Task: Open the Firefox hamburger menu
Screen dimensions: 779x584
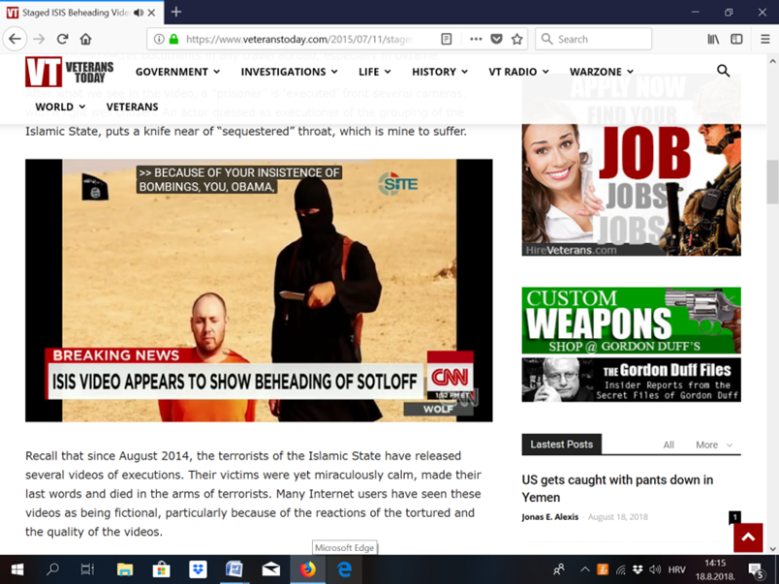Action: click(764, 39)
